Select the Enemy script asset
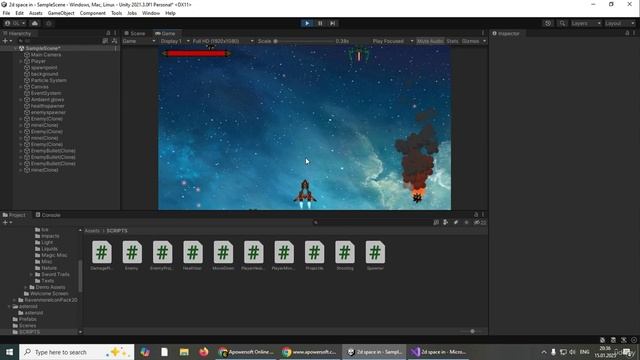 tap(132, 256)
